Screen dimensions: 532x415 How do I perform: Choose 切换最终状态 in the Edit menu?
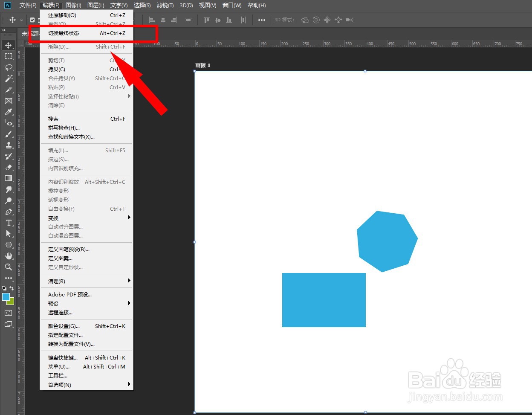point(87,33)
